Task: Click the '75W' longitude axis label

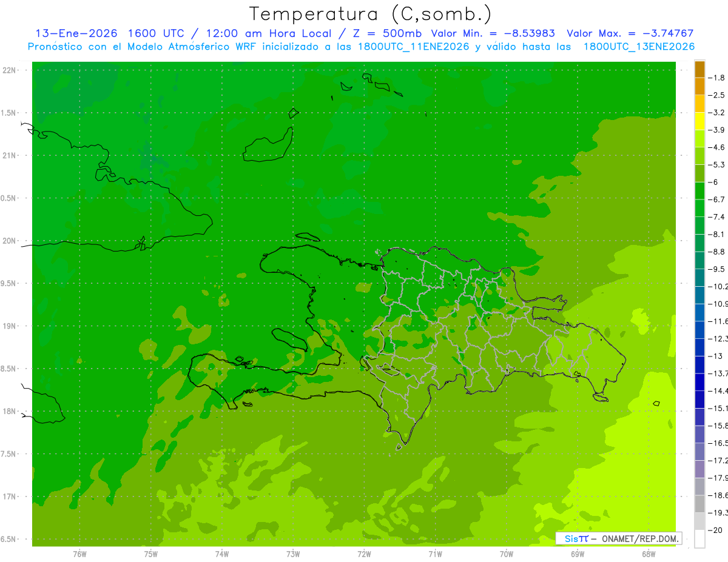Action: pyautogui.click(x=151, y=554)
